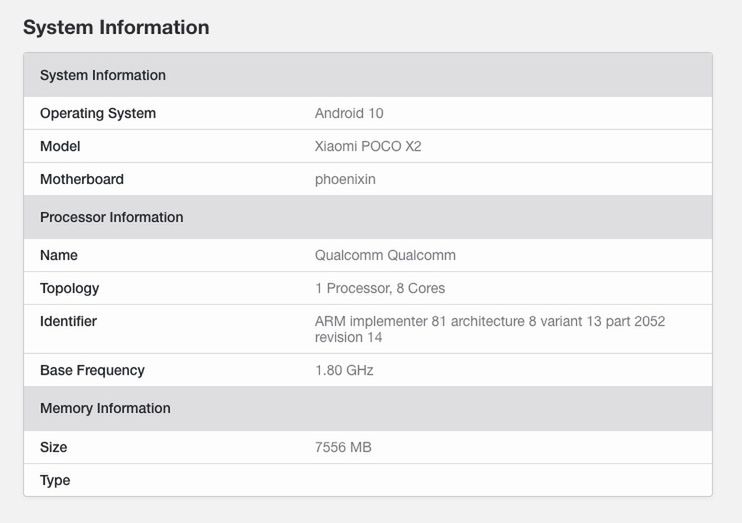This screenshot has width=742, height=523.
Task: Select the Android 10 value
Action: pyautogui.click(x=349, y=114)
